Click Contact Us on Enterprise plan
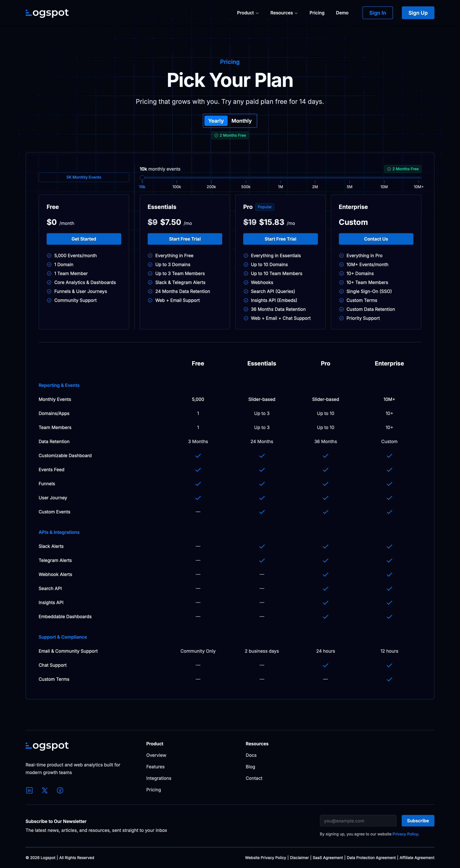The height and width of the screenshot is (868, 460). (x=376, y=239)
